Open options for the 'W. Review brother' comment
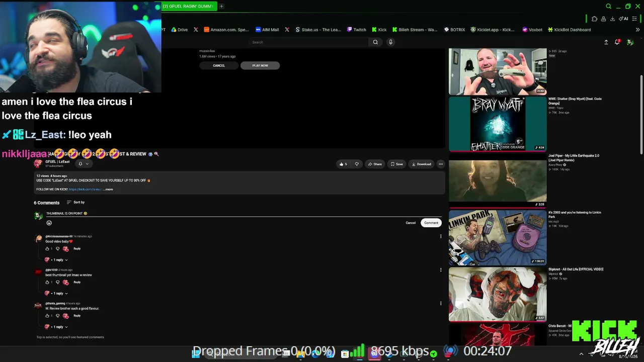 (441, 303)
